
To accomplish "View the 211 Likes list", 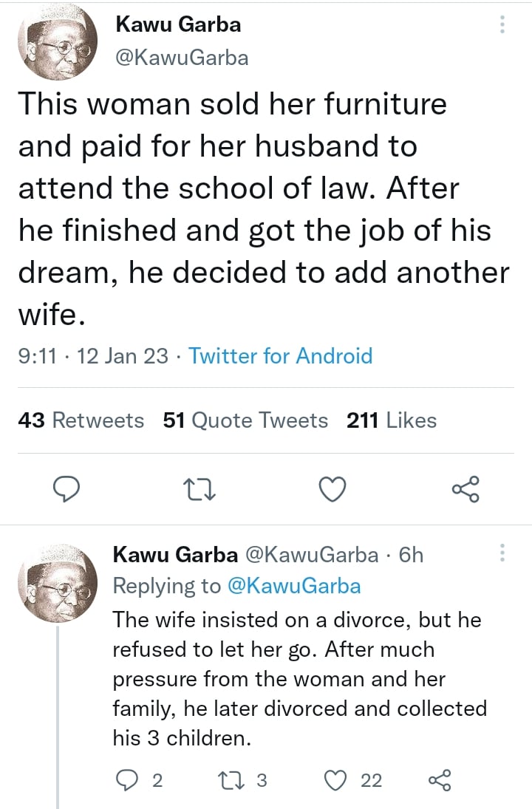I will click(392, 420).
